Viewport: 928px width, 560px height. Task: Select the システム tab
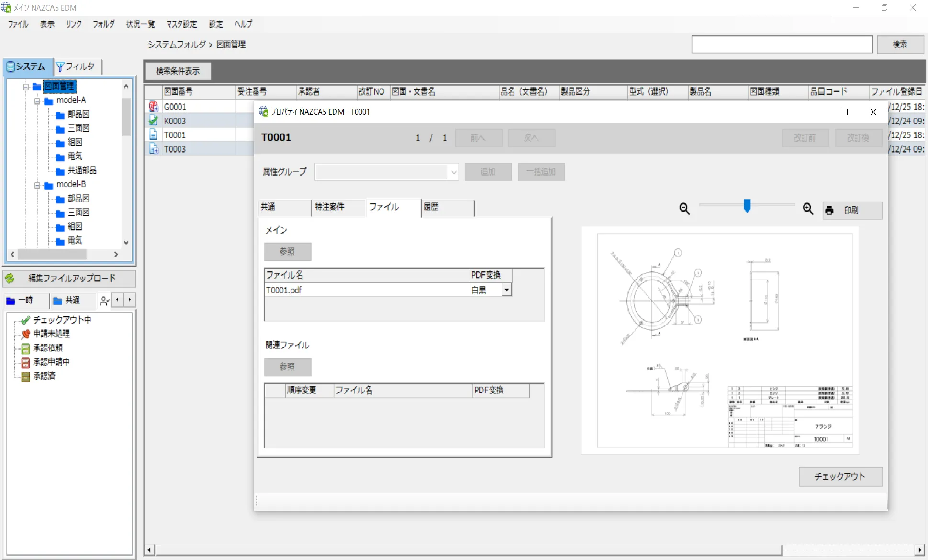point(28,67)
